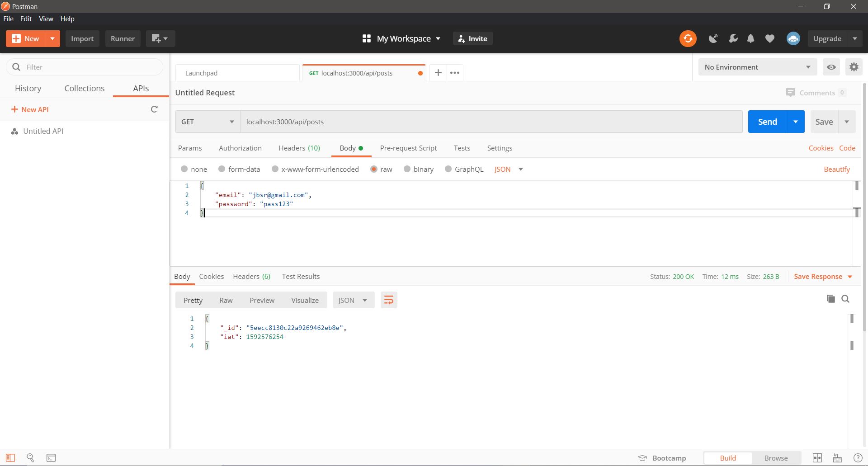This screenshot has height=466, width=868.
Task: Open the Capture requests satellite icon
Action: [713, 38]
